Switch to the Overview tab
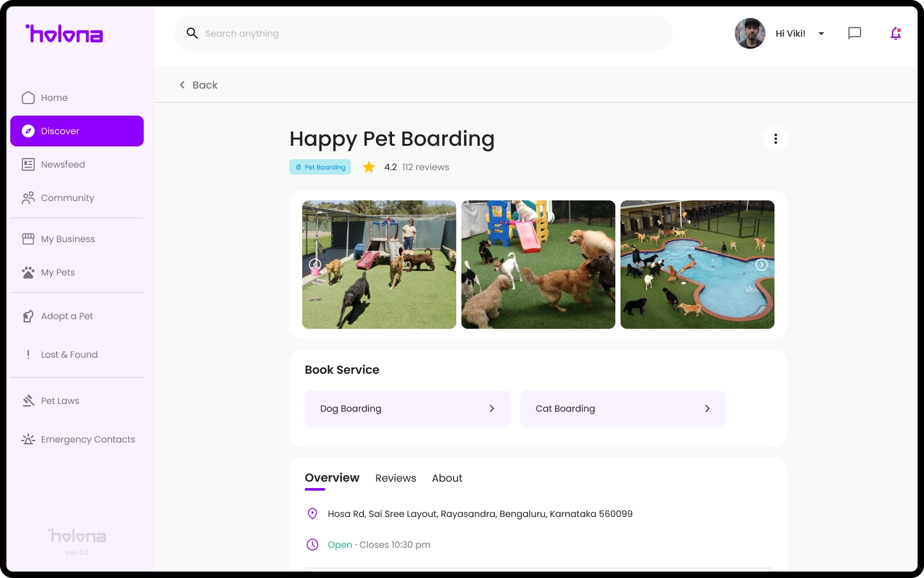Viewport: 924px width, 578px height. (x=332, y=478)
